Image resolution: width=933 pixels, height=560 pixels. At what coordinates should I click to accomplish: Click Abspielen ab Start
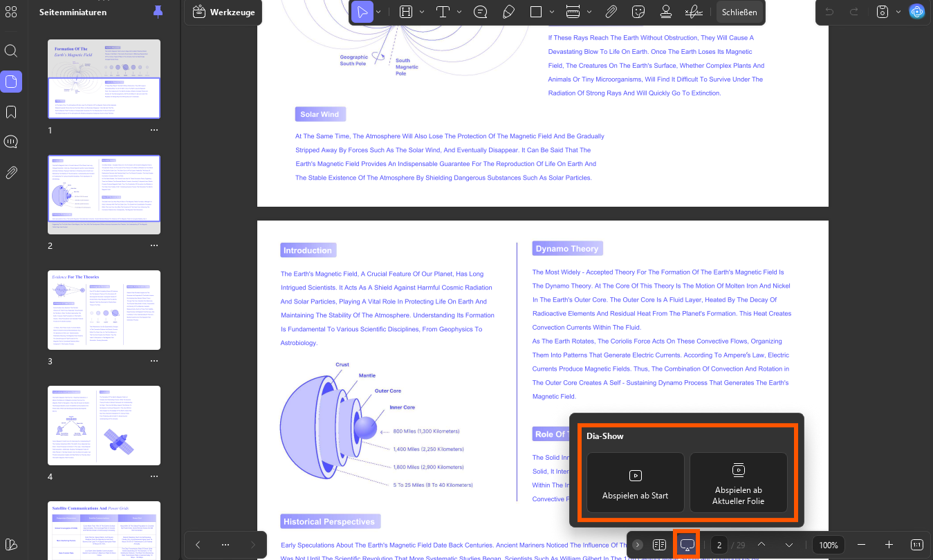click(636, 483)
